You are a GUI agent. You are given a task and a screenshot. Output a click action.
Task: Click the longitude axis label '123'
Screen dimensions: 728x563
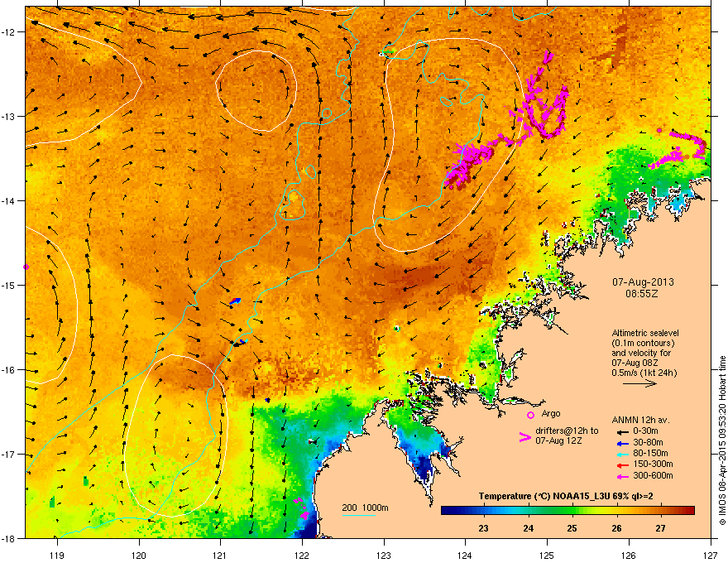[x=384, y=555]
